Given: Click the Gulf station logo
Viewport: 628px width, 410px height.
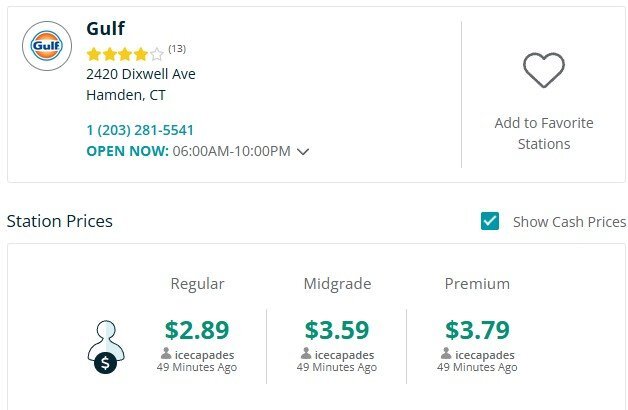Looking at the screenshot, I should pyautogui.click(x=47, y=46).
